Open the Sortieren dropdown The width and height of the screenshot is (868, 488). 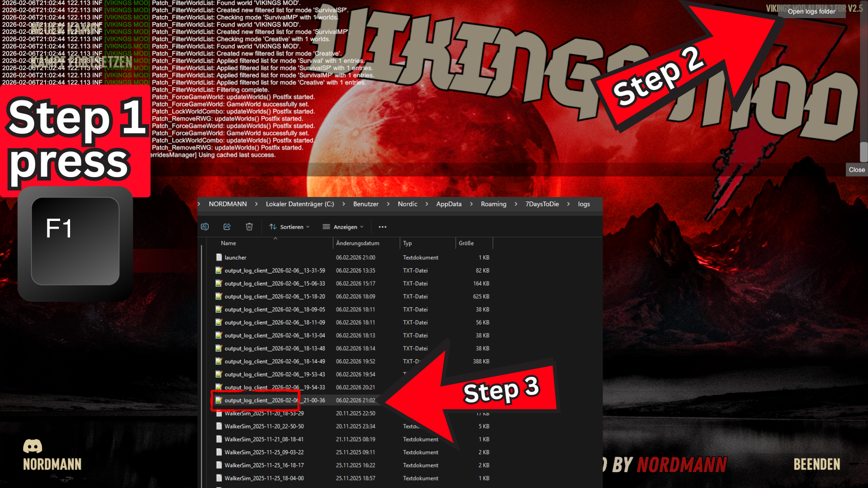coord(289,227)
